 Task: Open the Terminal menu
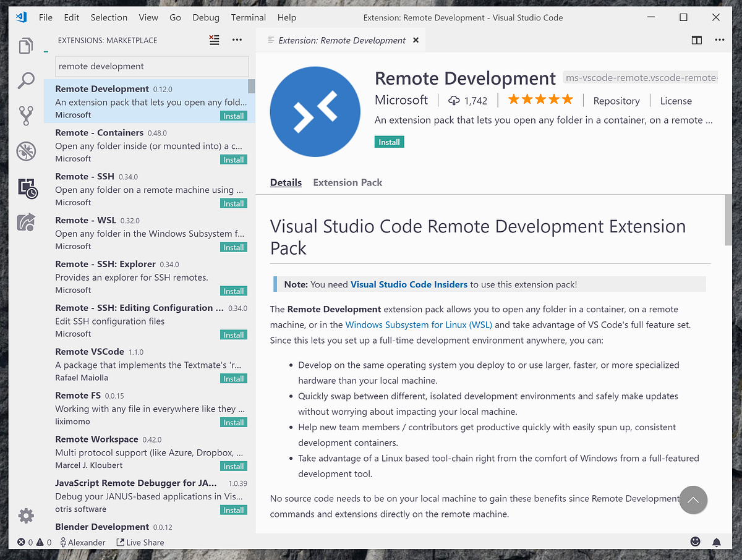click(249, 17)
